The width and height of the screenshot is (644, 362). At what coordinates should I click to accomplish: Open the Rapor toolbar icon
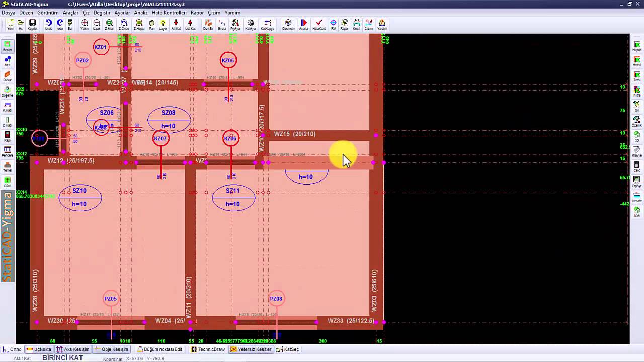[x=345, y=25]
